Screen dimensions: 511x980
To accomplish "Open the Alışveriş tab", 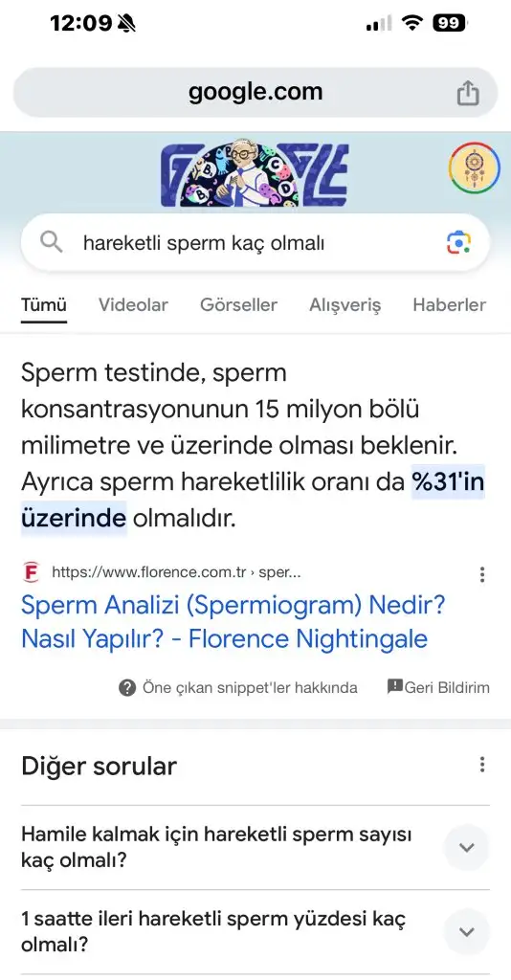I will pos(344,305).
